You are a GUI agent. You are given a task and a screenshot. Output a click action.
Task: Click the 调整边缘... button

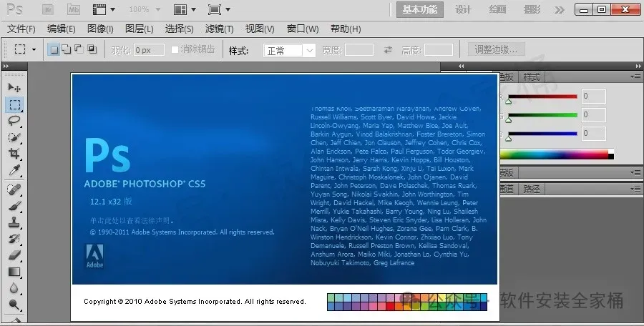[496, 49]
